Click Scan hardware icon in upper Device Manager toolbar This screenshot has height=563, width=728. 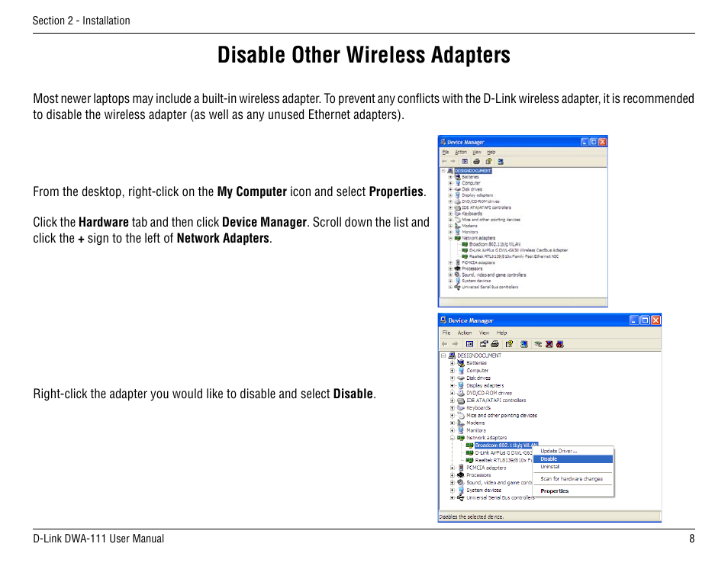coord(501,162)
